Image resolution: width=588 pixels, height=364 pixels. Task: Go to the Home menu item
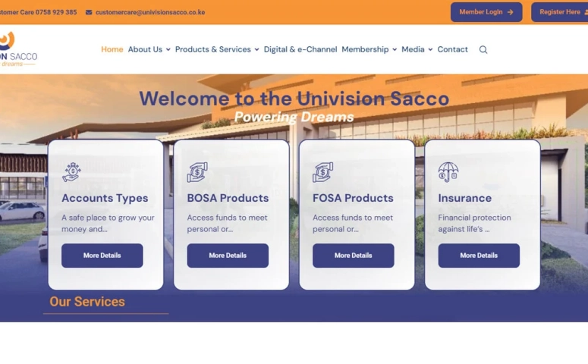tap(112, 49)
